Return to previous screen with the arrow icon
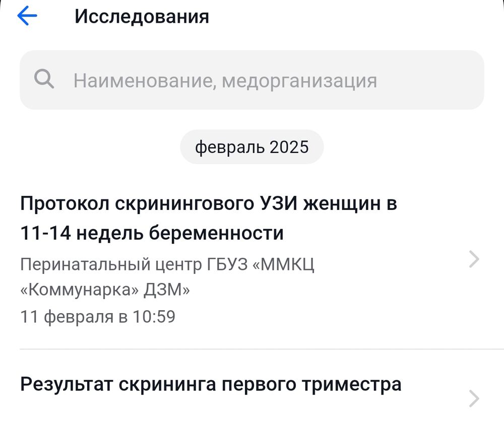504x436 pixels. (28, 17)
